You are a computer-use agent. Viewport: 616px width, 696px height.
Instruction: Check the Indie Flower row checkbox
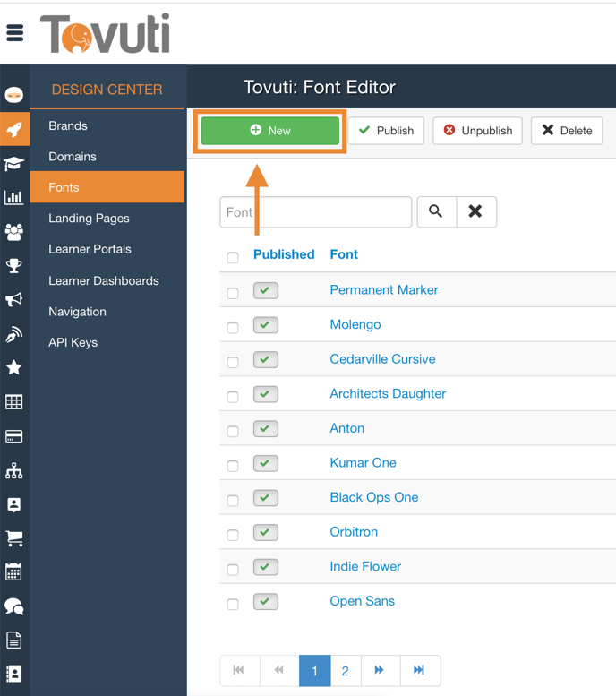tap(233, 570)
